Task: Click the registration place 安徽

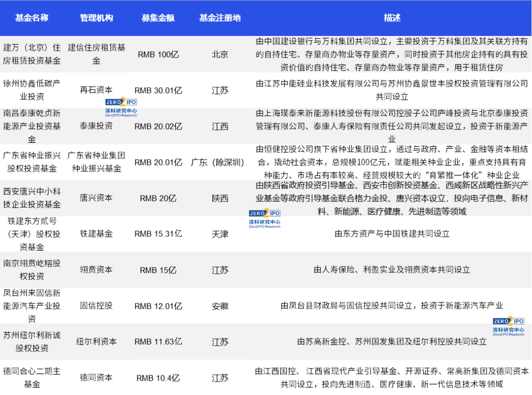Action: [220, 306]
